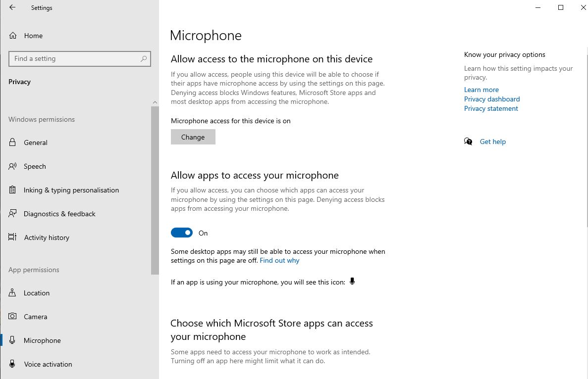Open the Learn more link
The width and height of the screenshot is (588, 379).
481,90
